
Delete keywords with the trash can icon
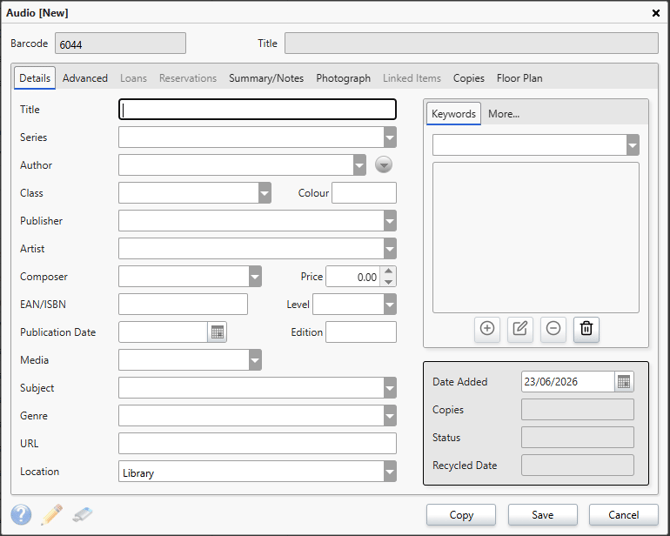point(586,329)
